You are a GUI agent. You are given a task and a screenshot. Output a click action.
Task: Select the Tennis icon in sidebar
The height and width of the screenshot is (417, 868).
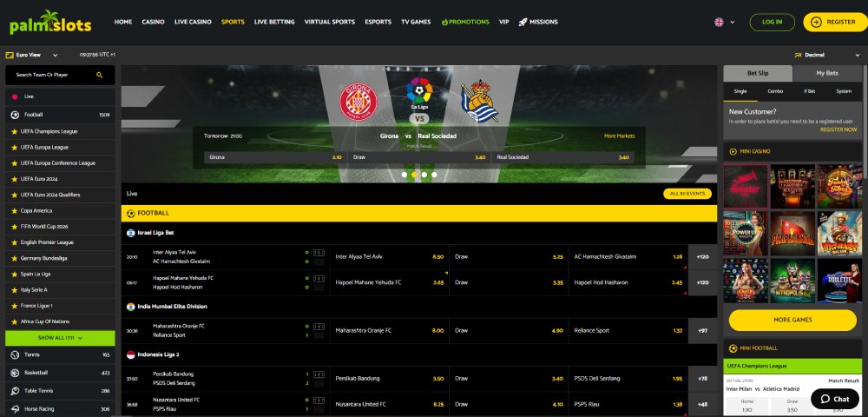[x=15, y=354]
